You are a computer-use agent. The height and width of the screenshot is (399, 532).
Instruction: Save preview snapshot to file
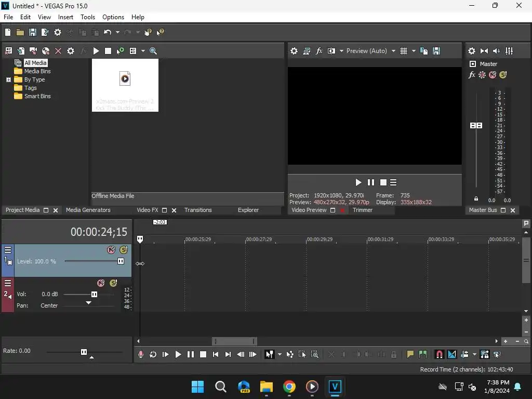coord(436,51)
